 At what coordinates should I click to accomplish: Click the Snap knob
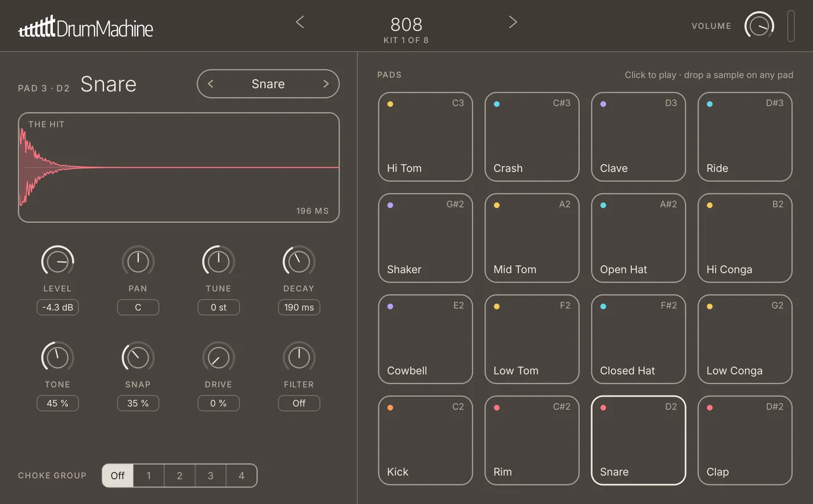coord(138,357)
